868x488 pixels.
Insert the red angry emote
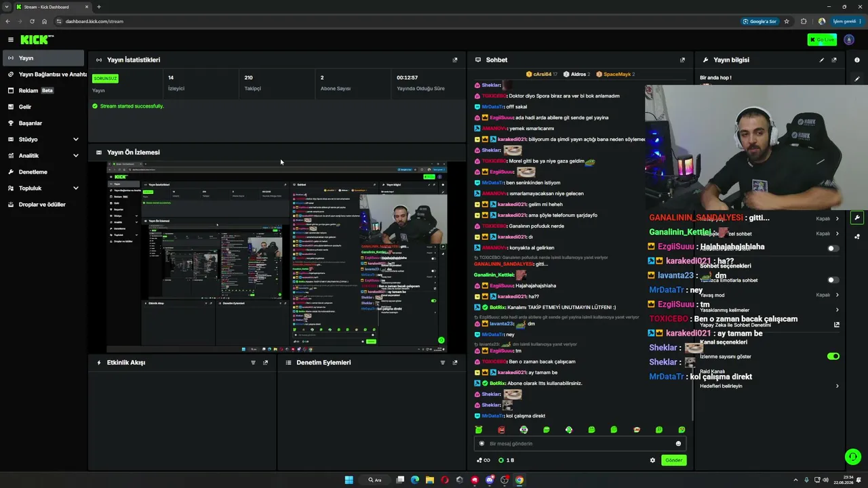click(x=501, y=430)
